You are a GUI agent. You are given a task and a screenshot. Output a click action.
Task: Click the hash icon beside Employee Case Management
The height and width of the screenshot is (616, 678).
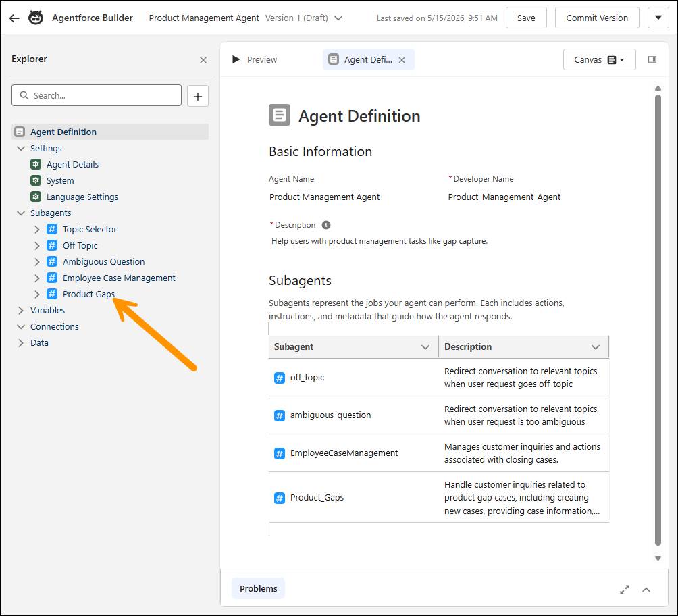[x=52, y=278]
